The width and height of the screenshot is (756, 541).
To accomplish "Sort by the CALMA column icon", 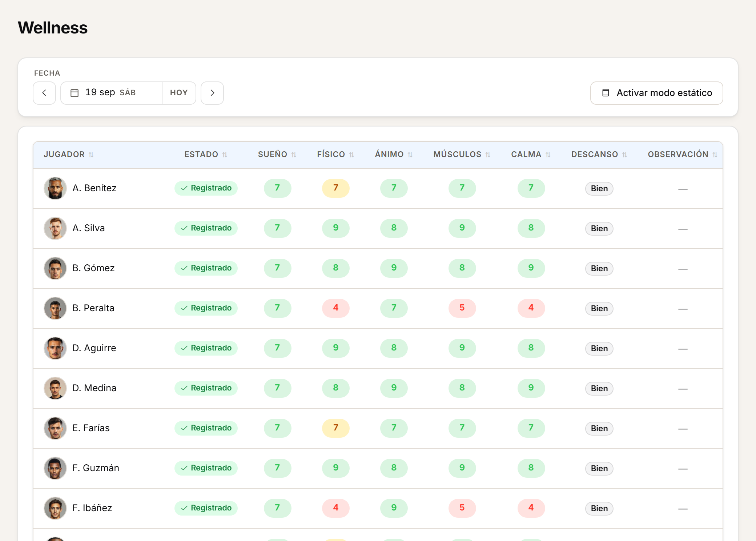I will click(x=548, y=155).
